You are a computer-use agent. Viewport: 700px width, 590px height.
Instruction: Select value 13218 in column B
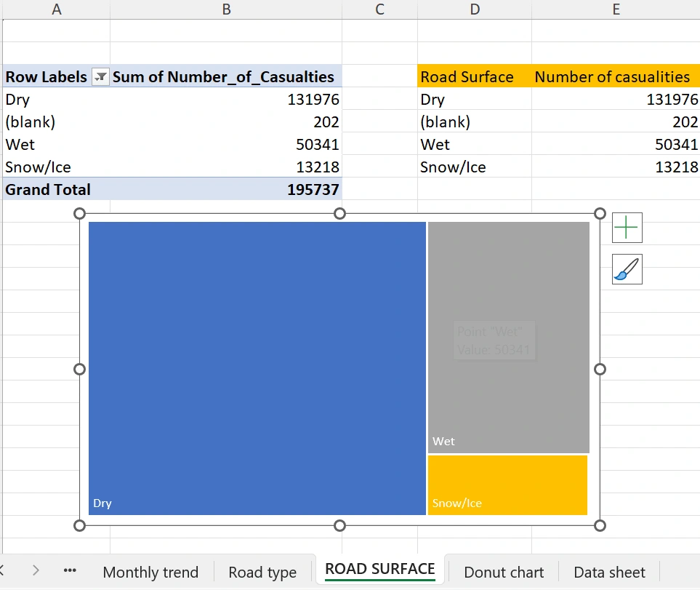[226, 167]
